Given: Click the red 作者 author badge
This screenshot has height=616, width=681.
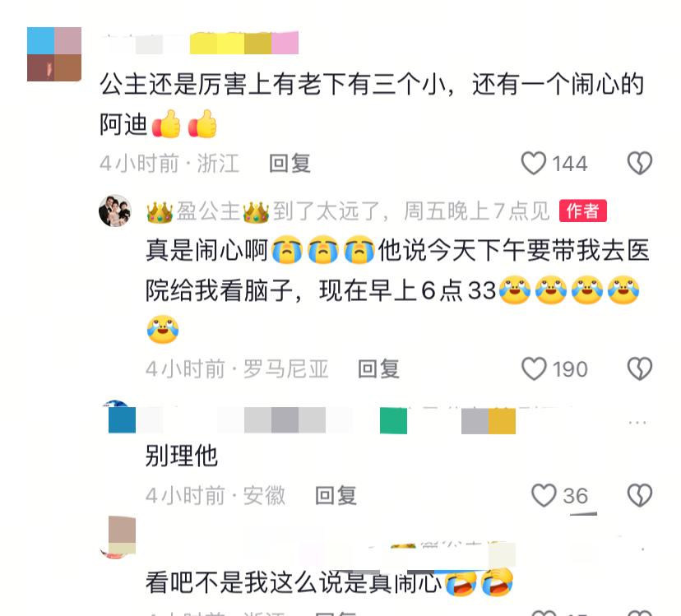Looking at the screenshot, I should [583, 211].
